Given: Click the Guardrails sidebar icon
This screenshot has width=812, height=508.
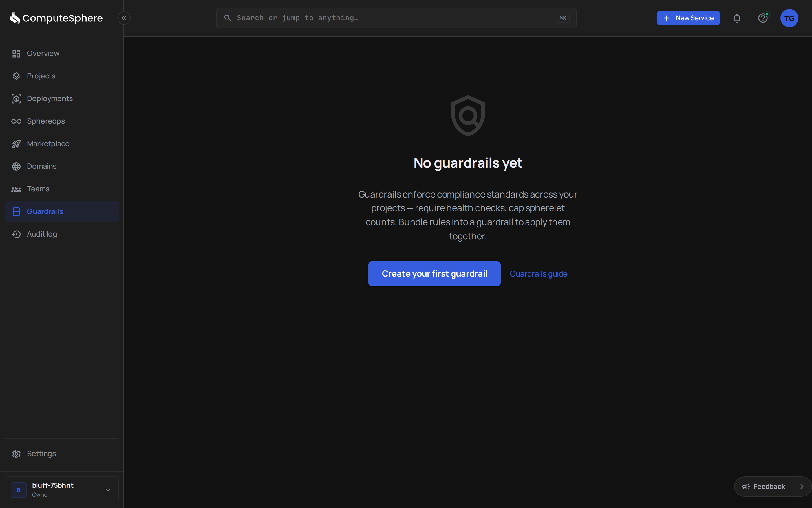Looking at the screenshot, I should click(16, 211).
